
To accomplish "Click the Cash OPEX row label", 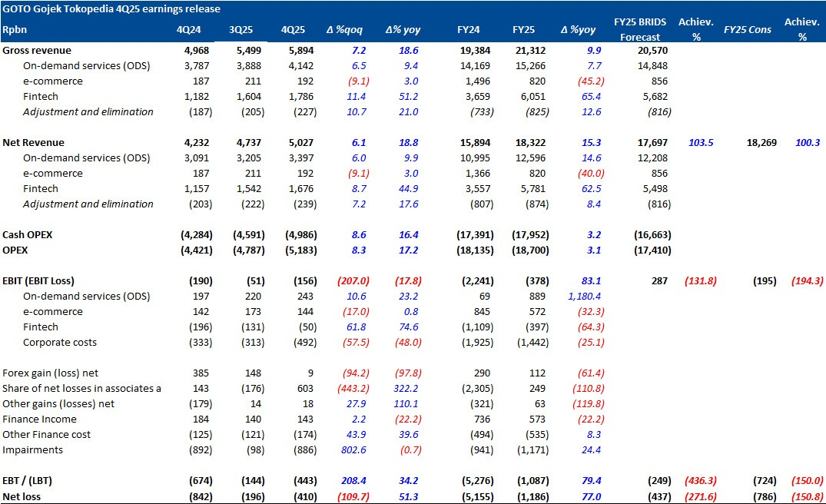I will point(28,234).
